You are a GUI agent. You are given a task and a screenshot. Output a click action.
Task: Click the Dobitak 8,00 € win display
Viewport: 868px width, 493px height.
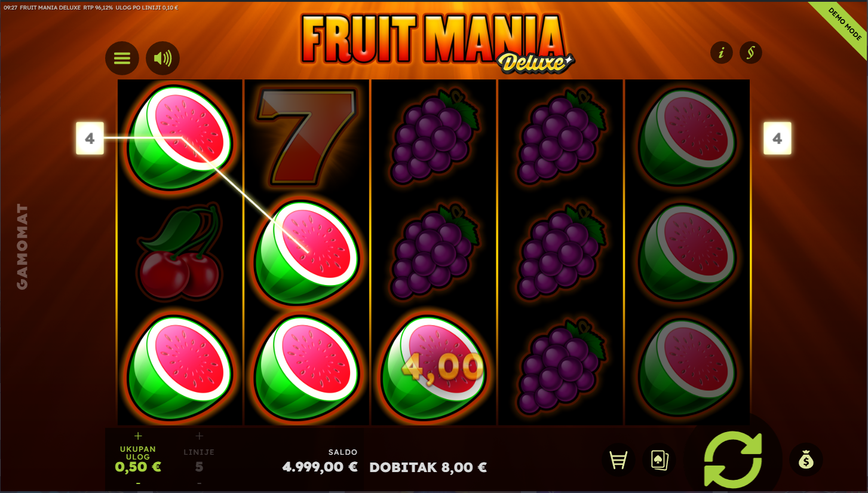[428, 467]
